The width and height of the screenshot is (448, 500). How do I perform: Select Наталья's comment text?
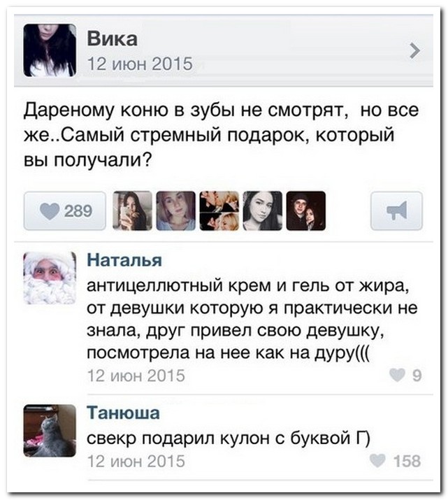tap(252, 319)
